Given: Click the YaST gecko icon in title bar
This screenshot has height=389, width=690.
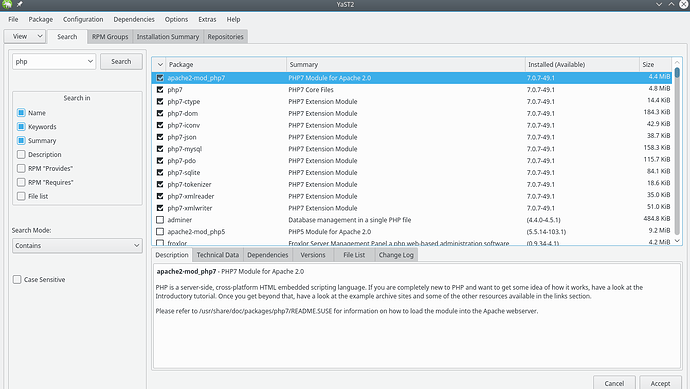Looking at the screenshot, I should click(x=7, y=4).
